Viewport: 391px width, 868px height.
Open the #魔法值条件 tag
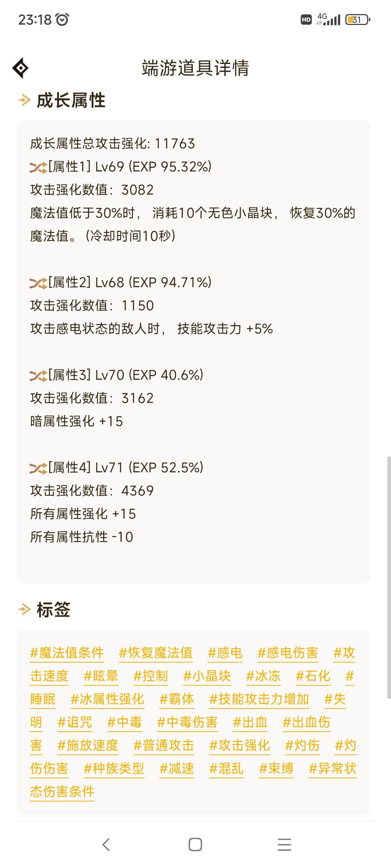(67, 653)
